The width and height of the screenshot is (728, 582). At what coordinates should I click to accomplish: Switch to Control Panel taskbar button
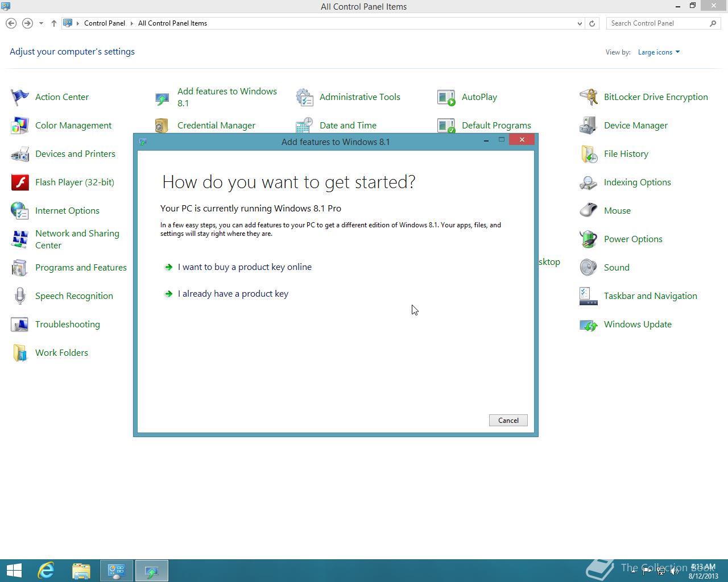117,571
